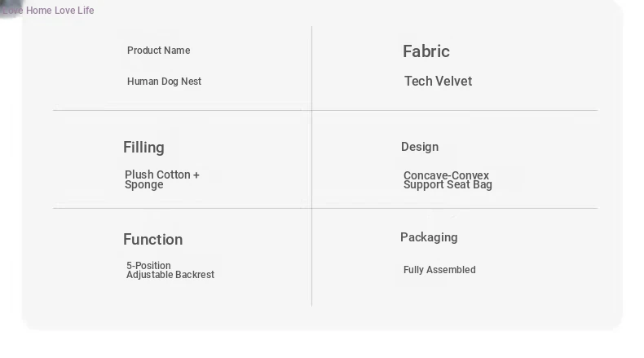Viewport: 644px width, 358px height.
Task: Click where lower divider crosses vertical line
Action: 311,209
